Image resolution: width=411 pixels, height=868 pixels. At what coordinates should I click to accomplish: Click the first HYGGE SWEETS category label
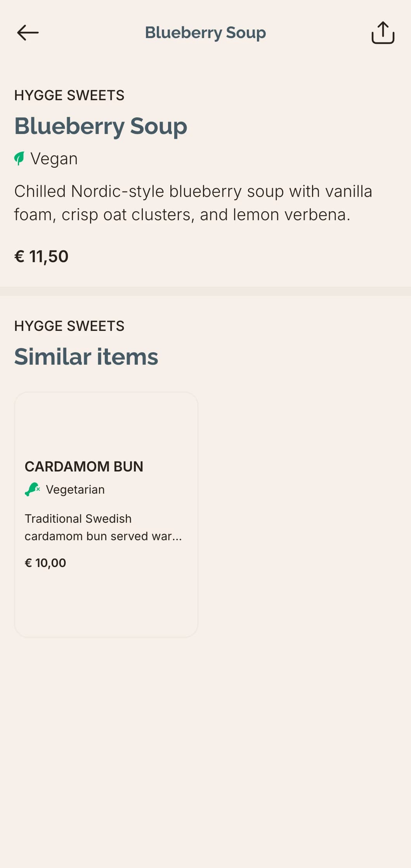click(x=69, y=95)
